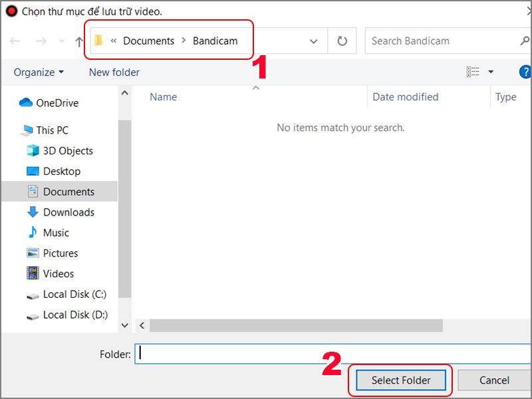Screen dimensions: 532x399
Task: Click New folder in toolbar
Action: (114, 72)
